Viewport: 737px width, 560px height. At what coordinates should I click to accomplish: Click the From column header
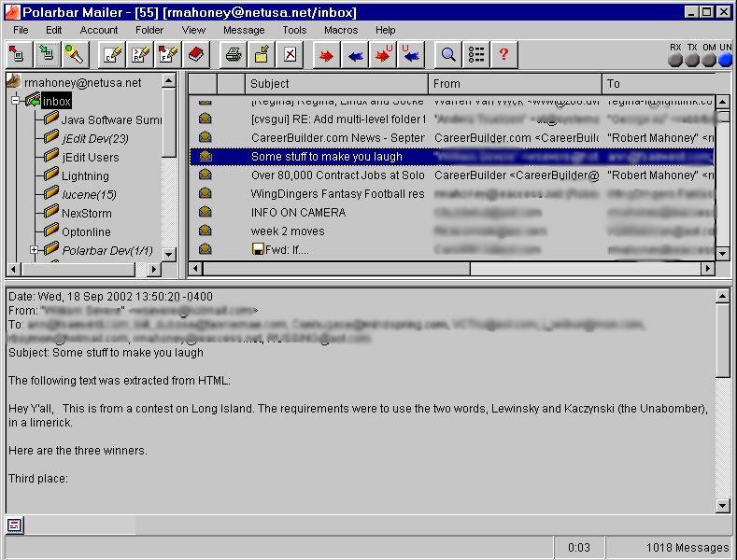click(x=515, y=84)
